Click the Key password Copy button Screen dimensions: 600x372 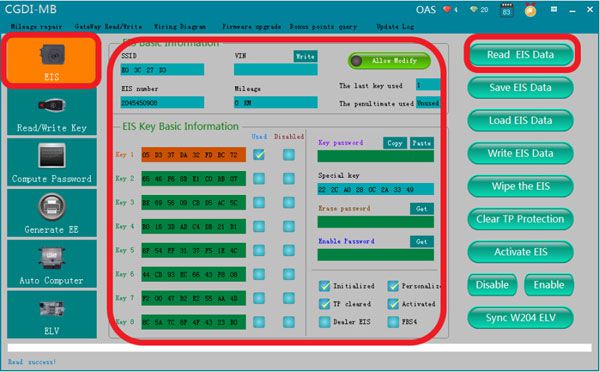pos(395,143)
